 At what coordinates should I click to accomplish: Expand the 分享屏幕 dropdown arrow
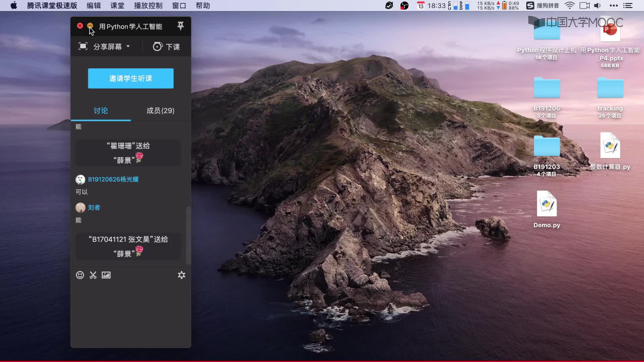[x=128, y=46]
